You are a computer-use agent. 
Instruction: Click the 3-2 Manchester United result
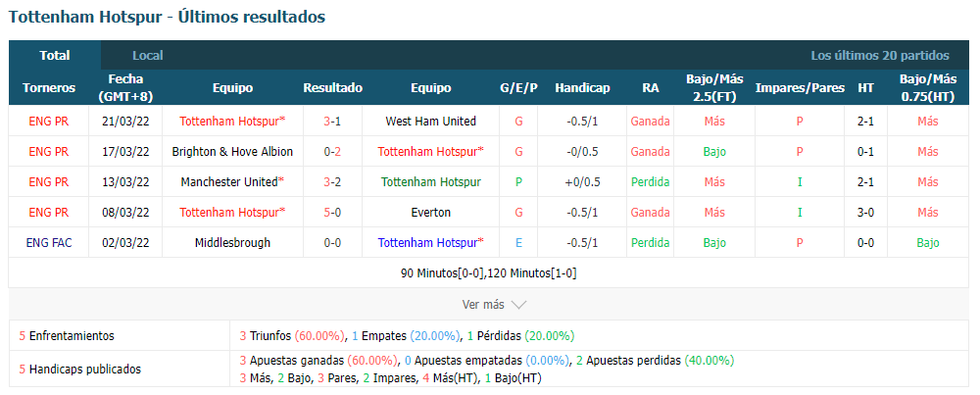coord(332,182)
